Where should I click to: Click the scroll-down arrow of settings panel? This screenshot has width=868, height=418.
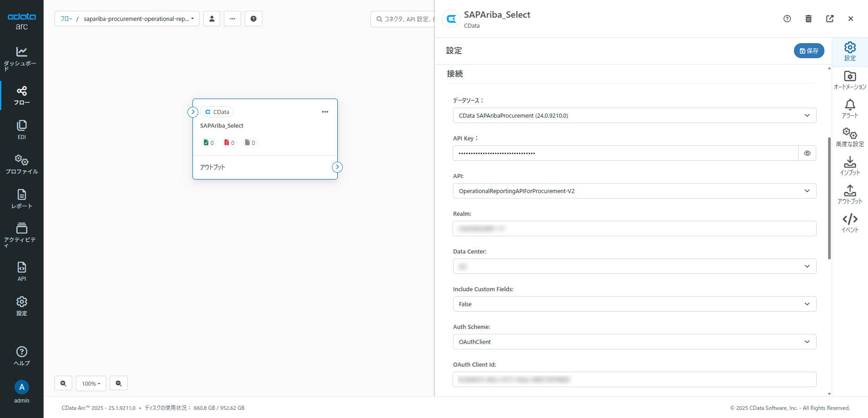[x=829, y=394]
